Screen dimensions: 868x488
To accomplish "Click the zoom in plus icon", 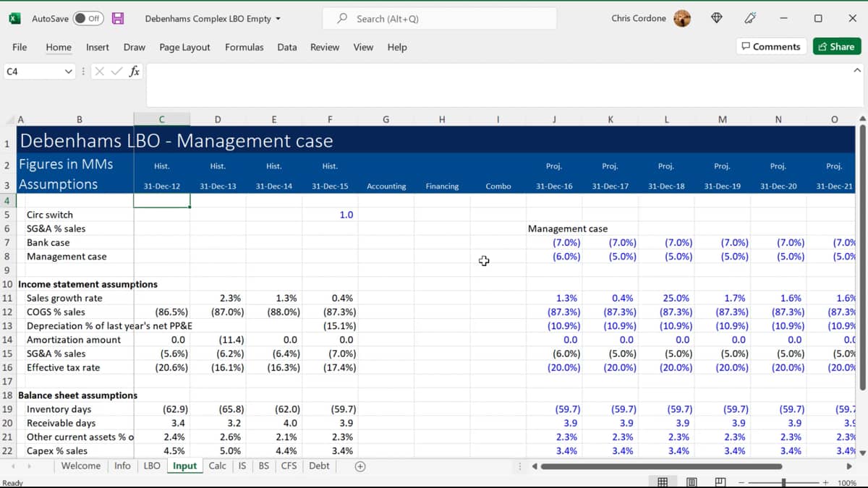I will pos(825,482).
